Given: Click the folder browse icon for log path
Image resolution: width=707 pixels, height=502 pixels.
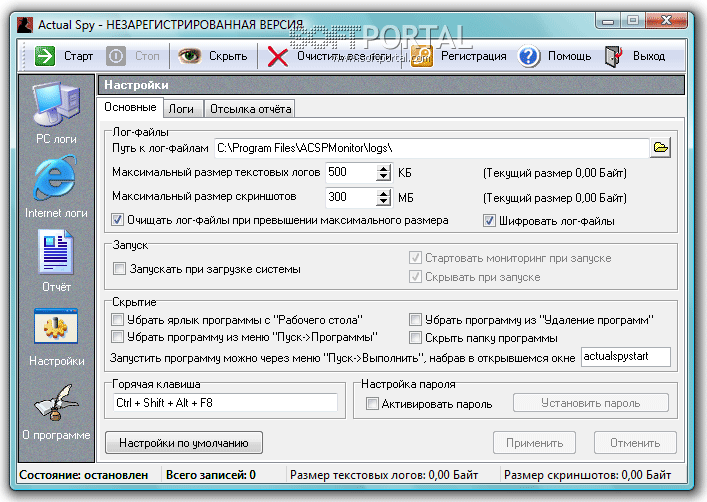Looking at the screenshot, I should (660, 147).
